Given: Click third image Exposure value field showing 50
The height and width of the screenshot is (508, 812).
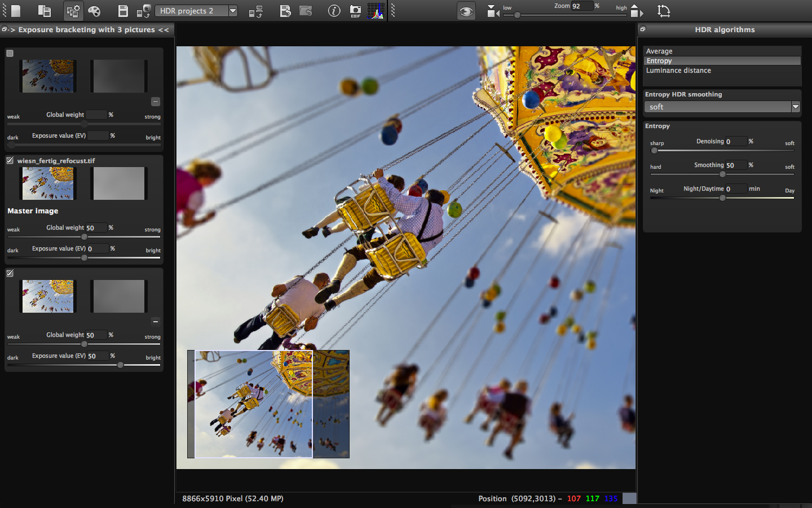Looking at the screenshot, I should tap(98, 356).
